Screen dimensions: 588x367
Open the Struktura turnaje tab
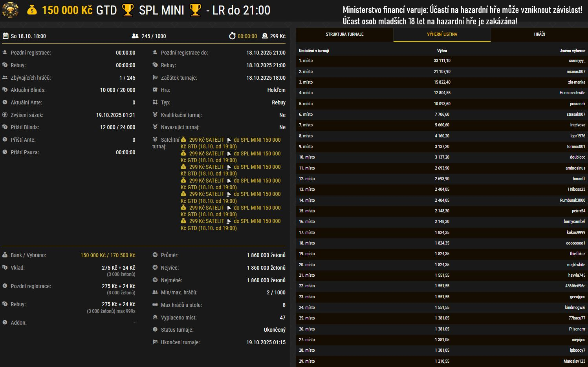coord(344,35)
